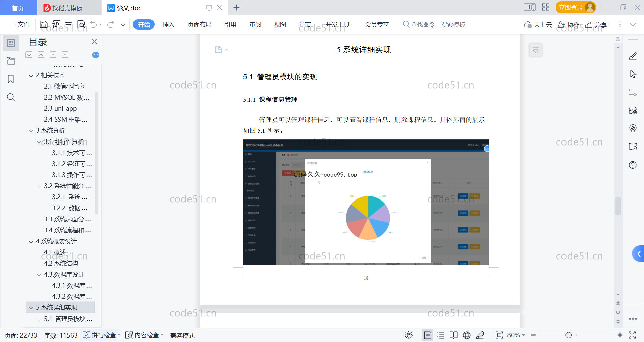
Task: Open Print Preview icon
Action: 81,24
